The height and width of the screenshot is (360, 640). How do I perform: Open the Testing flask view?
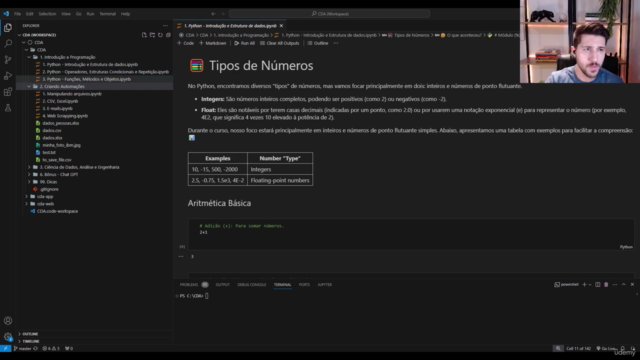8,108
